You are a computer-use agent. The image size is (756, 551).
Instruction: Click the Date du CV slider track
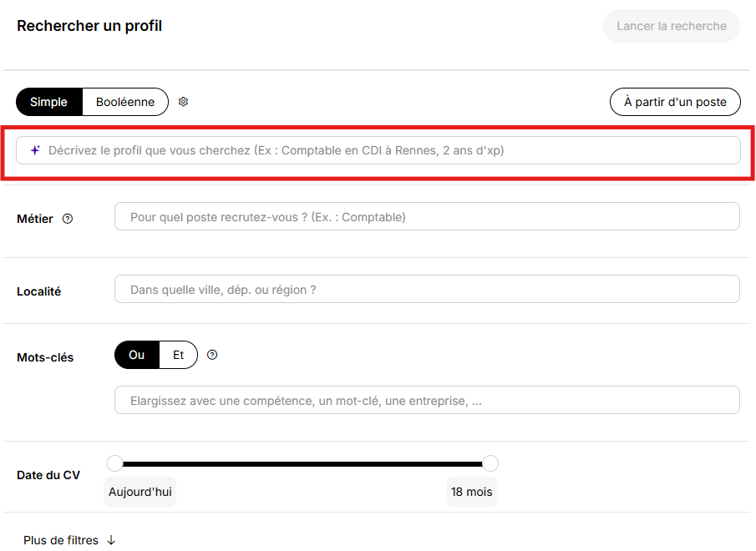click(302, 464)
